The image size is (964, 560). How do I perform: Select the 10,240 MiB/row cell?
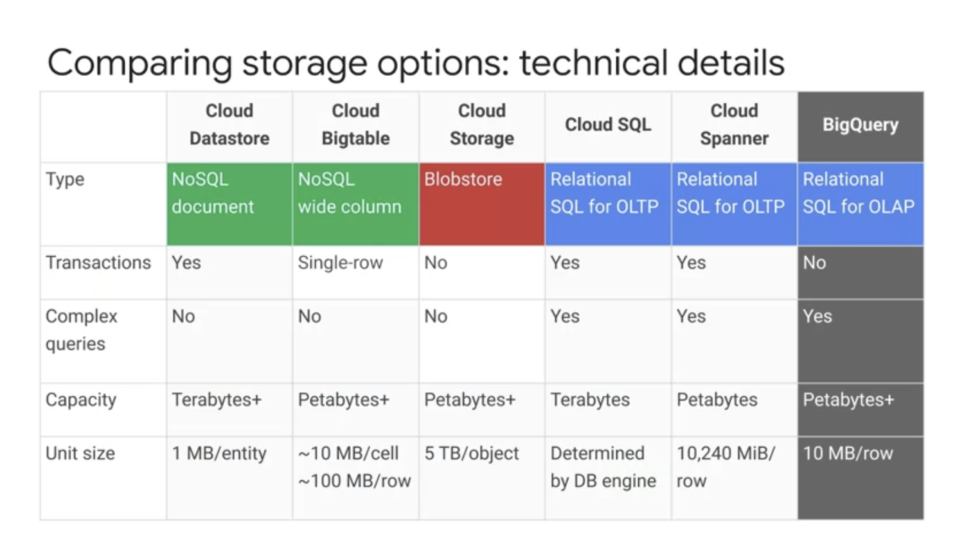pos(735,478)
